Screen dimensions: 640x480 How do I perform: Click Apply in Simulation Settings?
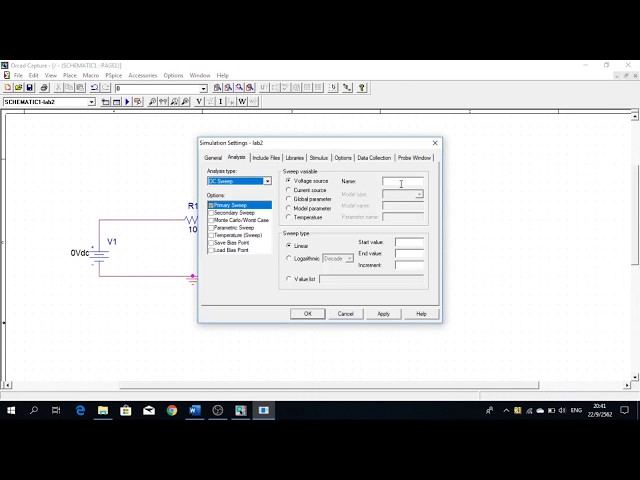[384, 314]
